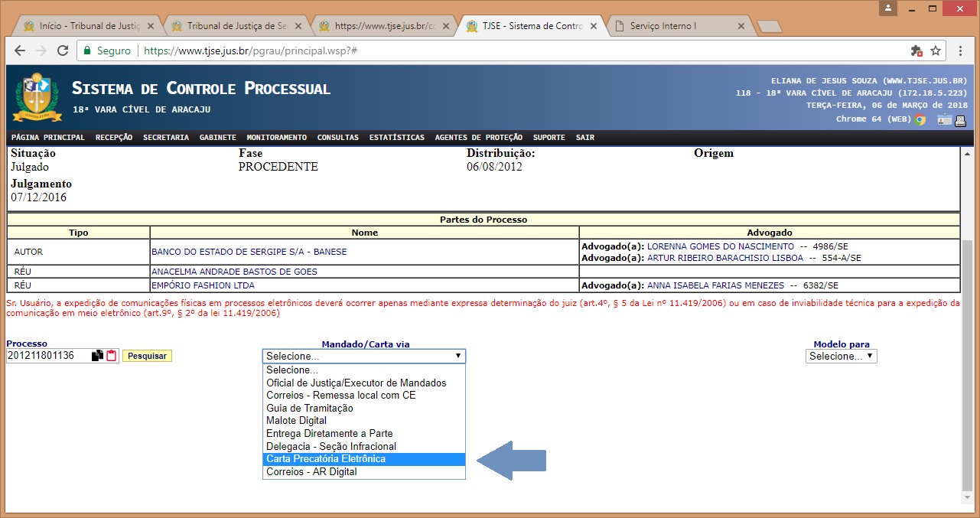
Task: Click the Chrome browser icon in header
Action: pos(920,119)
